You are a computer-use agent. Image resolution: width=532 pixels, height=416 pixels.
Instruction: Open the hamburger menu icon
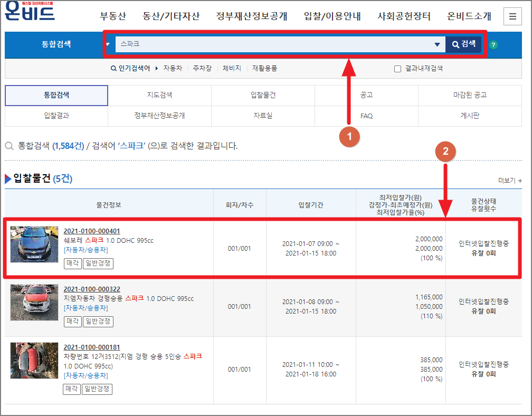[512, 16]
